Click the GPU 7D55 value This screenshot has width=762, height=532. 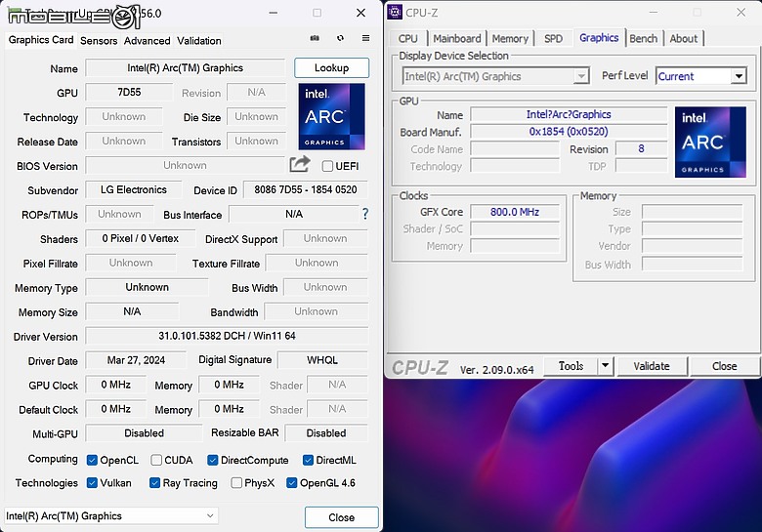(129, 92)
